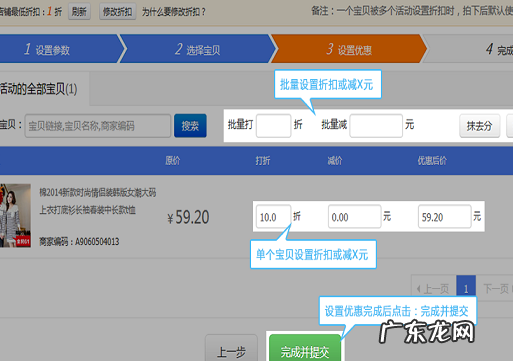Focus the 宝贝链接 search input field
Image resolution: width=513 pixels, height=361 pixels.
[98, 126]
